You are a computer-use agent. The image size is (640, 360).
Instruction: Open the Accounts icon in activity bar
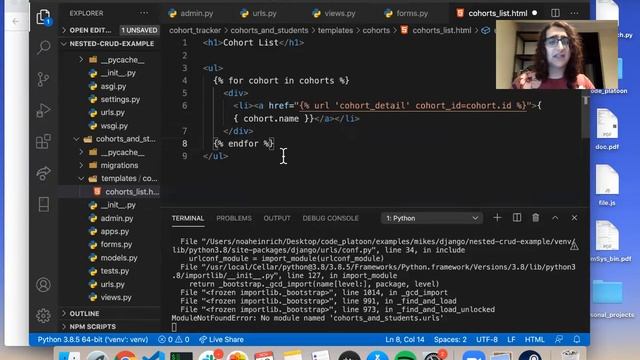pos(43,284)
